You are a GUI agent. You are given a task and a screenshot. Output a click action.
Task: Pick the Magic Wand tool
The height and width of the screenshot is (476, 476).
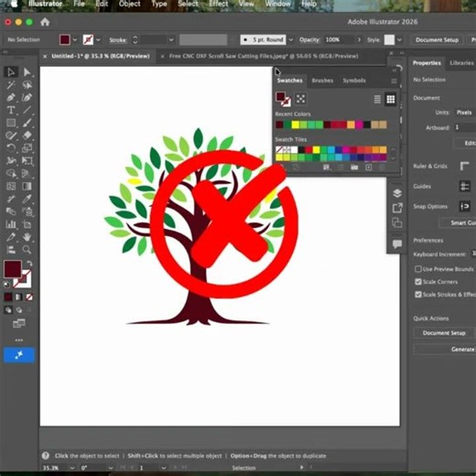pyautogui.click(x=11, y=85)
